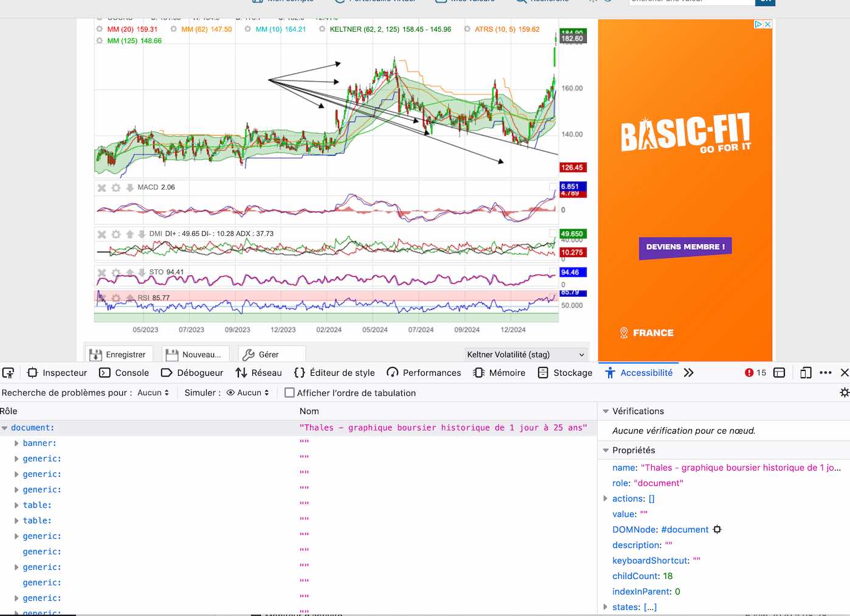The image size is (850, 616).
Task: Remove the STO indicator with its X
Action: 102,272
